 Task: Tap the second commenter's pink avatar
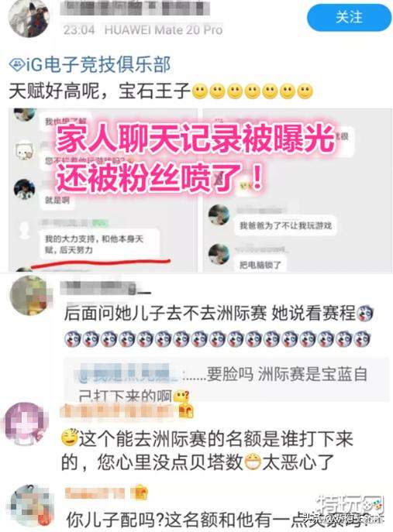coord(26,424)
